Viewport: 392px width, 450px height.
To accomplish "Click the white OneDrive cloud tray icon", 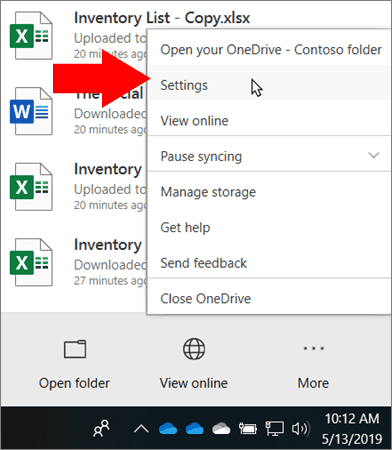I will point(221,428).
